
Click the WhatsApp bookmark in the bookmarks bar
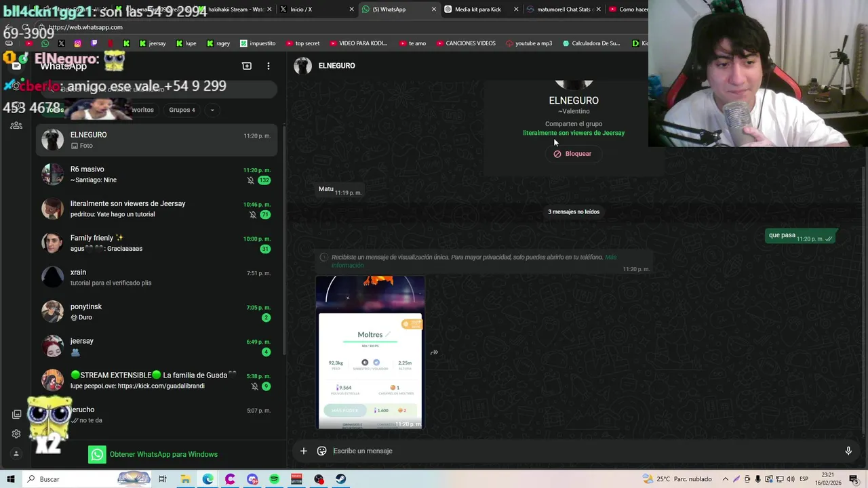tap(45, 43)
